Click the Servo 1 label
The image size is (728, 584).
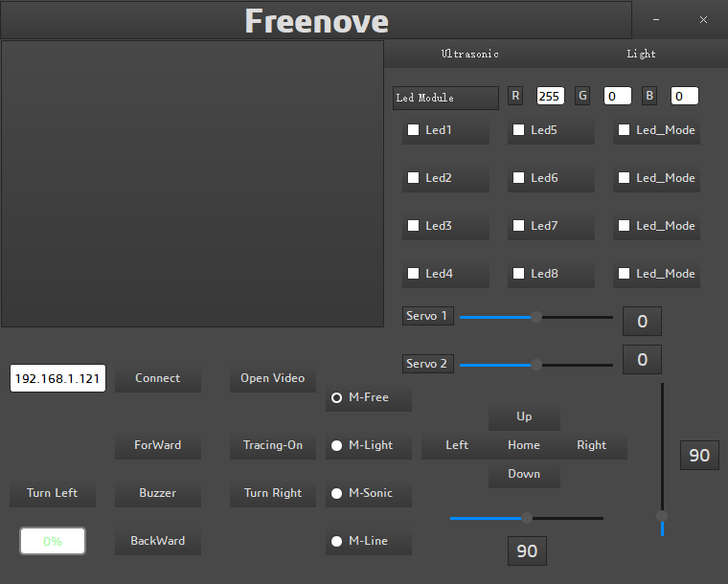[x=427, y=316]
